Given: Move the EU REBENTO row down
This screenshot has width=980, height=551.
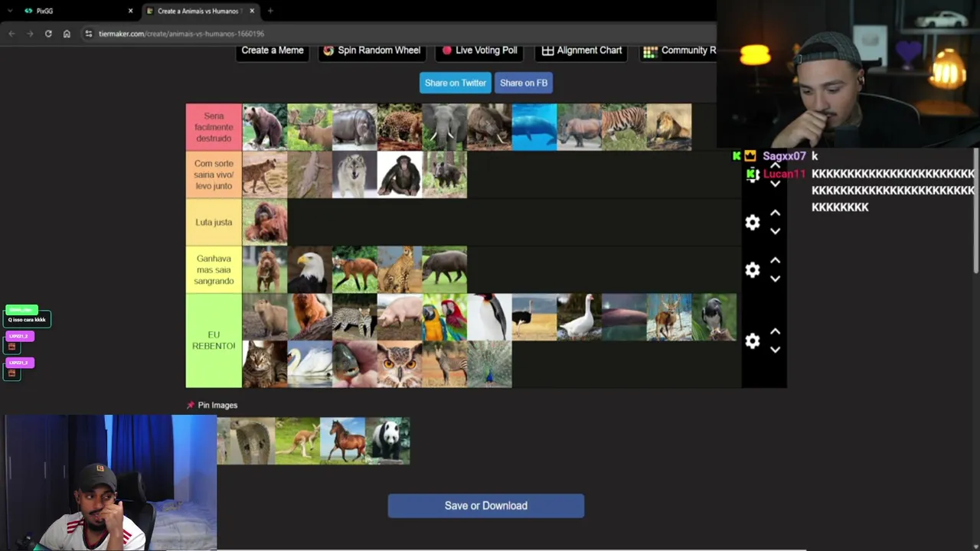Looking at the screenshot, I should 775,350.
